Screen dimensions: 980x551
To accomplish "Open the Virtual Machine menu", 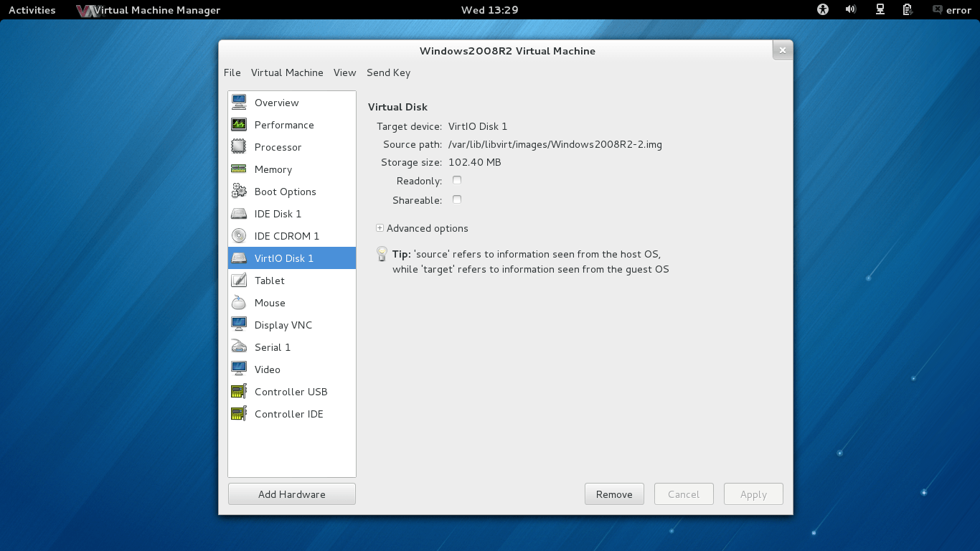I will (287, 72).
